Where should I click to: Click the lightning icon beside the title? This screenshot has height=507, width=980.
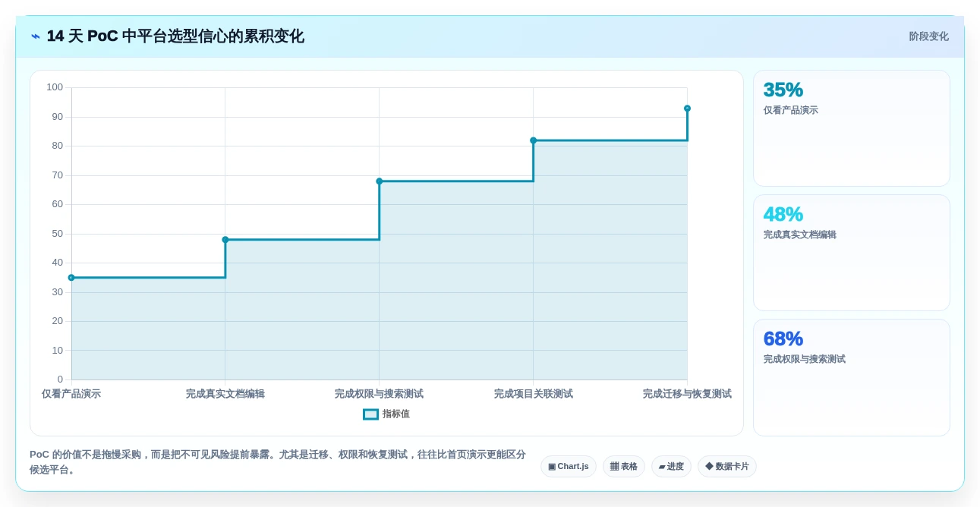click(x=36, y=36)
